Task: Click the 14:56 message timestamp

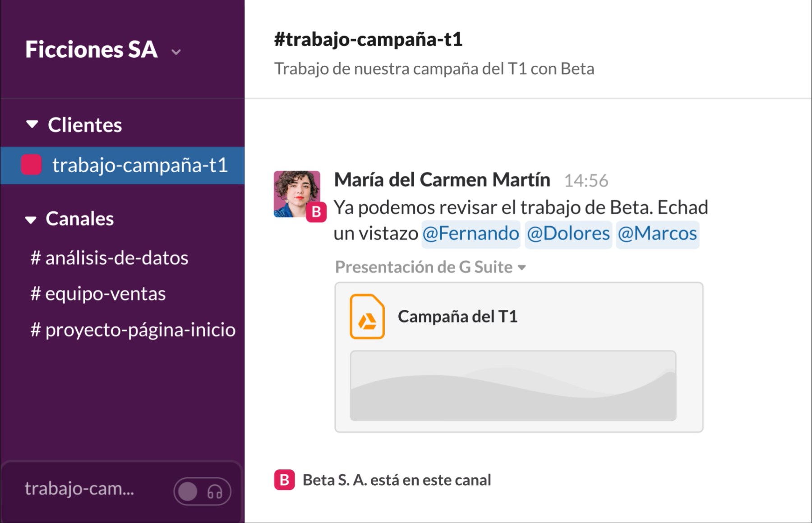Action: coord(586,181)
